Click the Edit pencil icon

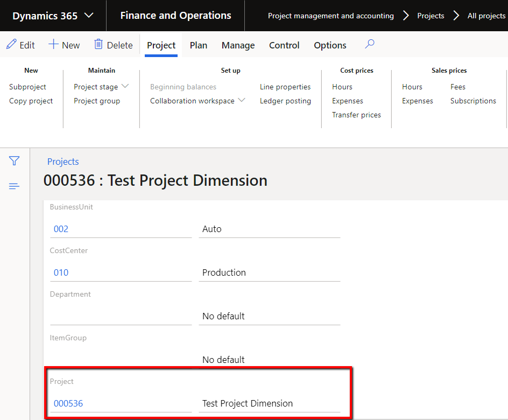[x=10, y=45]
